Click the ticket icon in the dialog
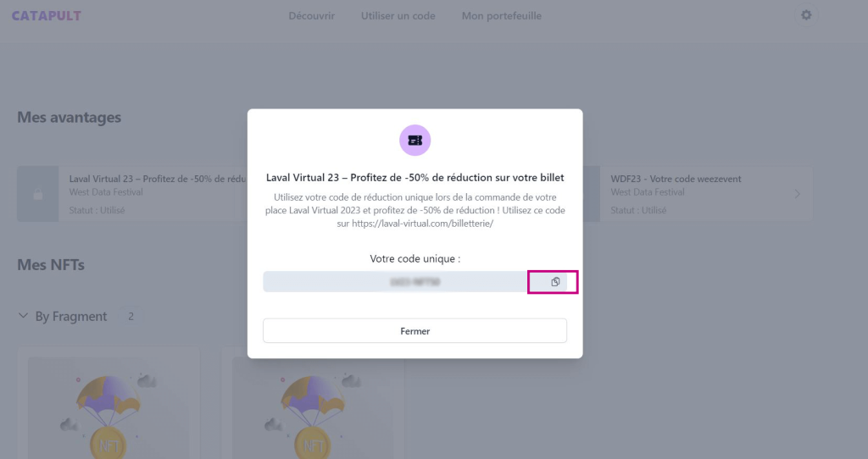868x459 pixels. [x=415, y=141]
